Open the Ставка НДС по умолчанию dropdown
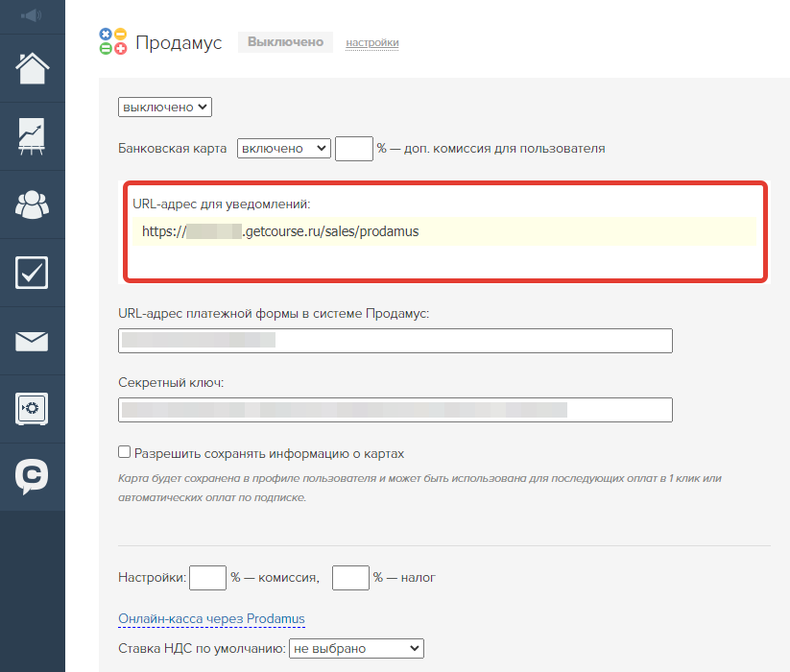The height and width of the screenshot is (672, 790). pos(356,648)
